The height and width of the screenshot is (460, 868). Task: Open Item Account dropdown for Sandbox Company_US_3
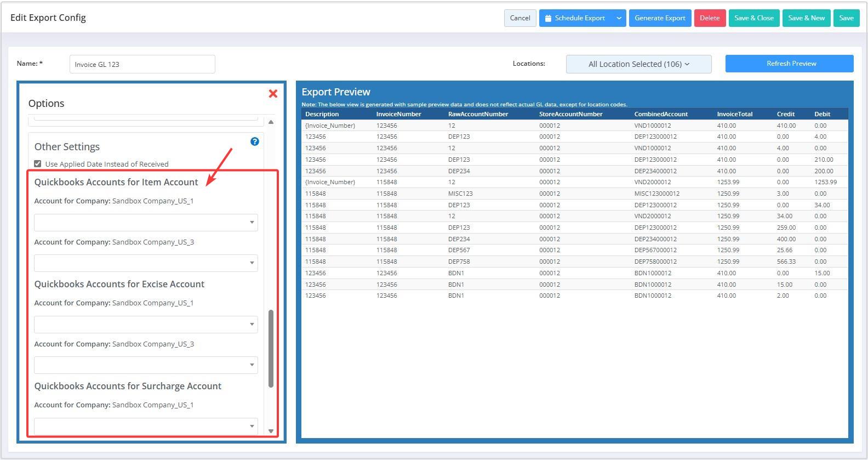tap(146, 263)
